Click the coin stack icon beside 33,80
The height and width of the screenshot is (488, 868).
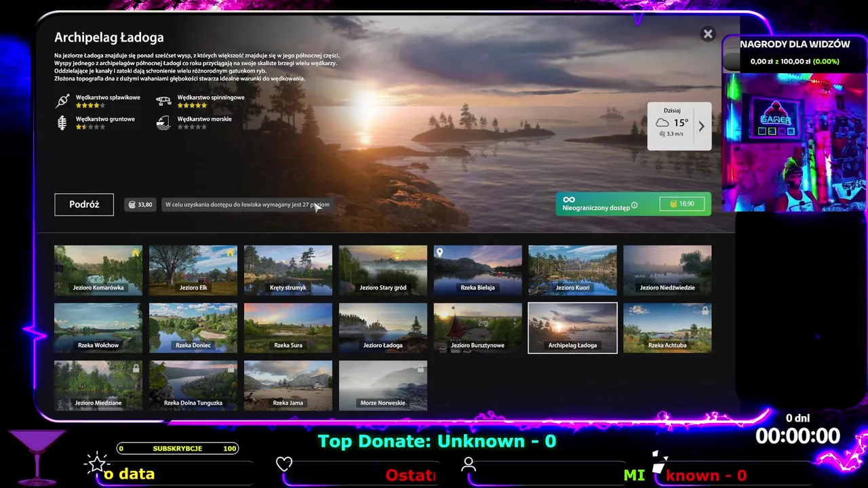[x=132, y=205]
